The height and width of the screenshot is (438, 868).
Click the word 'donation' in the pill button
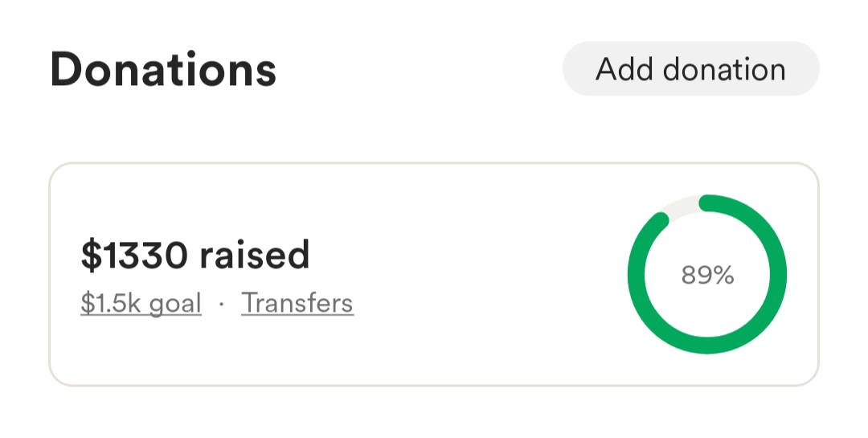coord(724,69)
